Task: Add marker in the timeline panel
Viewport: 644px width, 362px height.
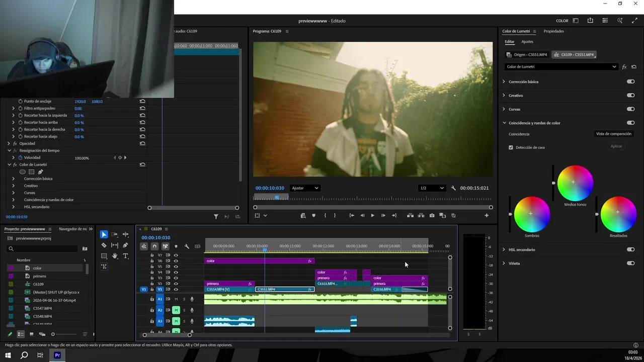Action: click(x=176, y=246)
